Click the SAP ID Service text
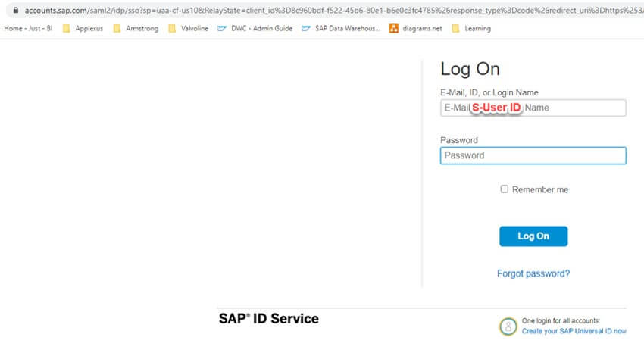 click(269, 319)
